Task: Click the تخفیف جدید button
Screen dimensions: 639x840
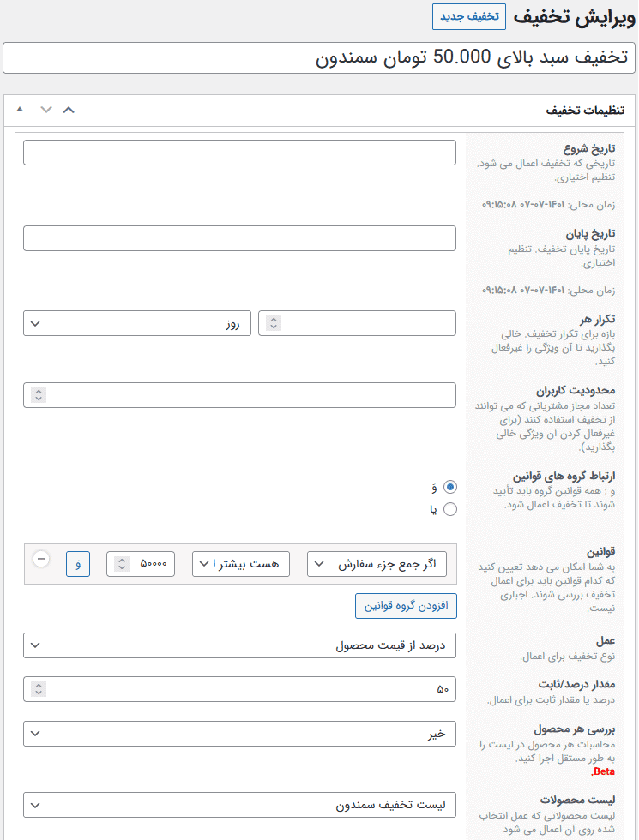Action: [x=469, y=16]
